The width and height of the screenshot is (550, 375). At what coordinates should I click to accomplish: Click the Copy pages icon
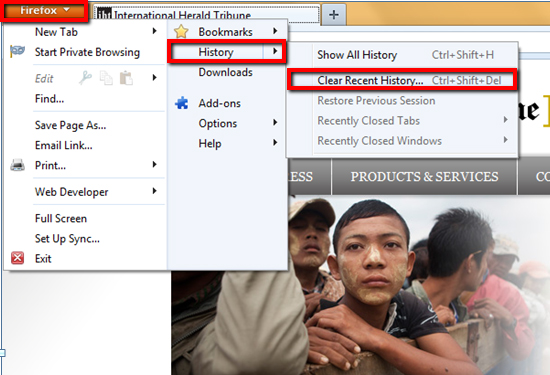pyautogui.click(x=106, y=78)
